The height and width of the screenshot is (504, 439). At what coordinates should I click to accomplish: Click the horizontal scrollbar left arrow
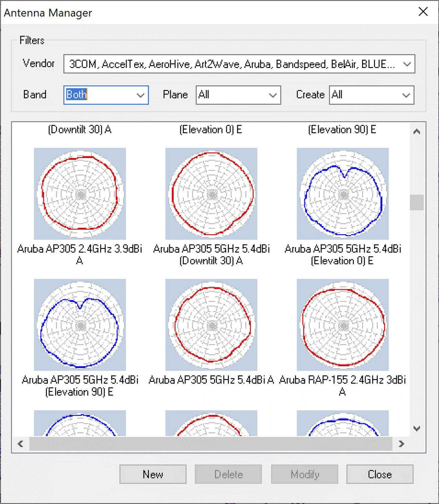(x=20, y=444)
